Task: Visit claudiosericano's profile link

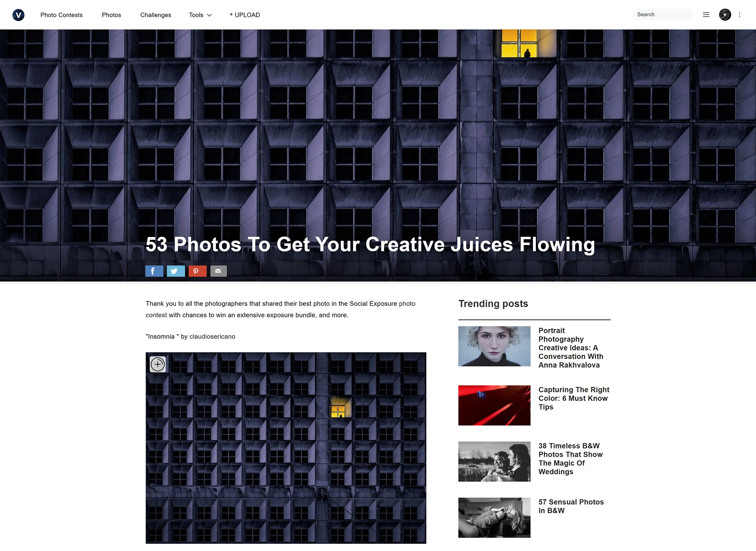Action: pos(212,336)
